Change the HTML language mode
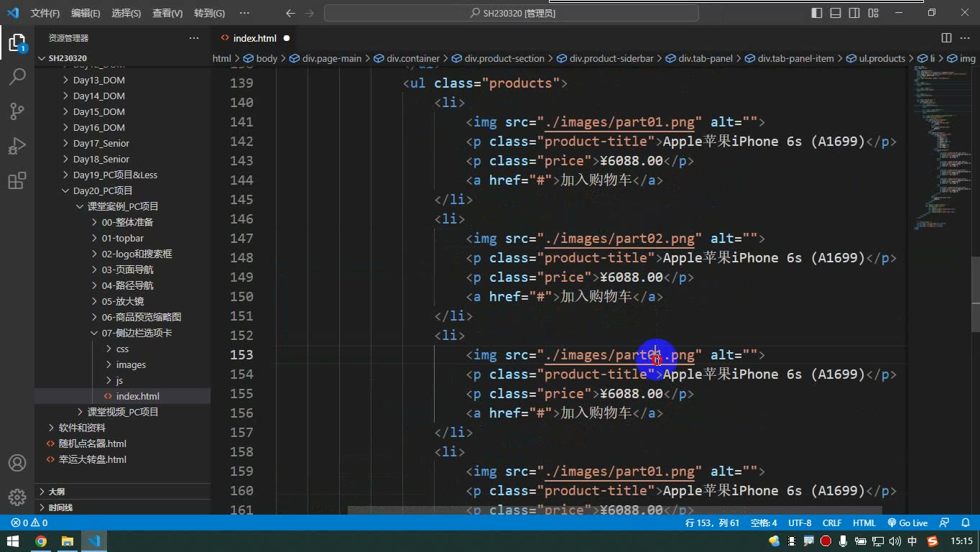Screen dimensions: 980x552 pos(864,523)
